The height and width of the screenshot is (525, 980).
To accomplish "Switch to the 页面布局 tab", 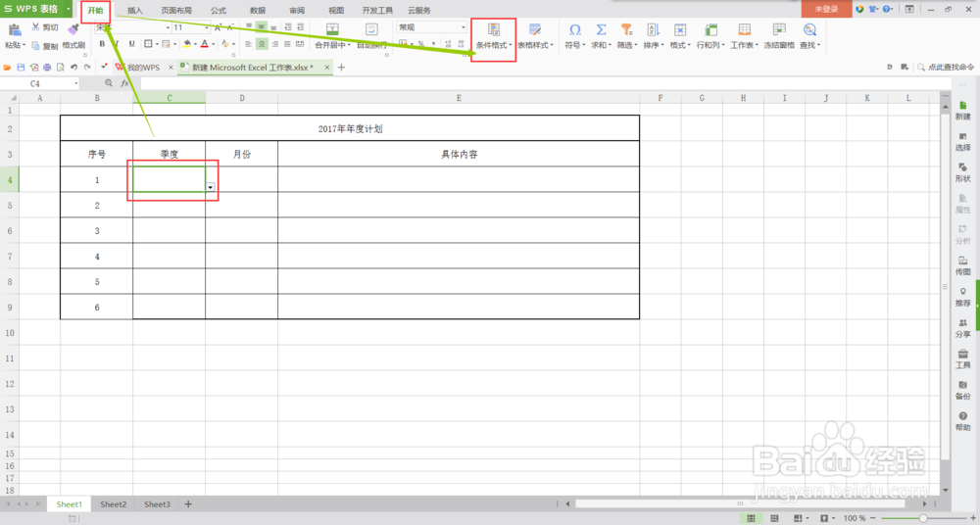I will coord(176,11).
